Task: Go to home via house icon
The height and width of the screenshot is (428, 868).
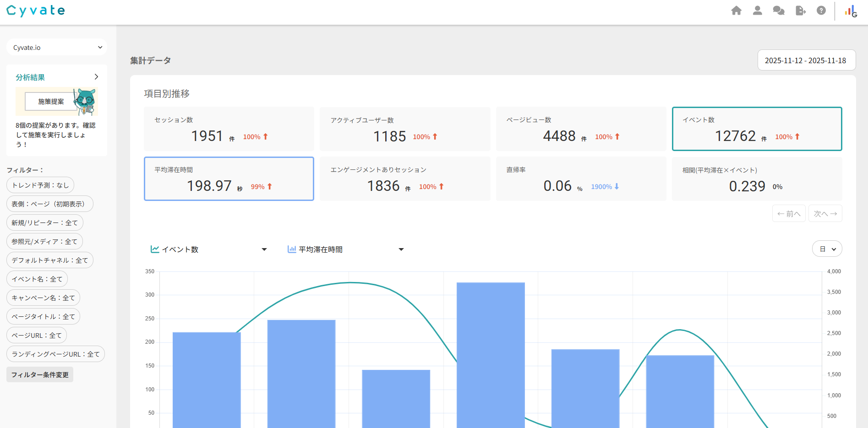Action: 736,11
